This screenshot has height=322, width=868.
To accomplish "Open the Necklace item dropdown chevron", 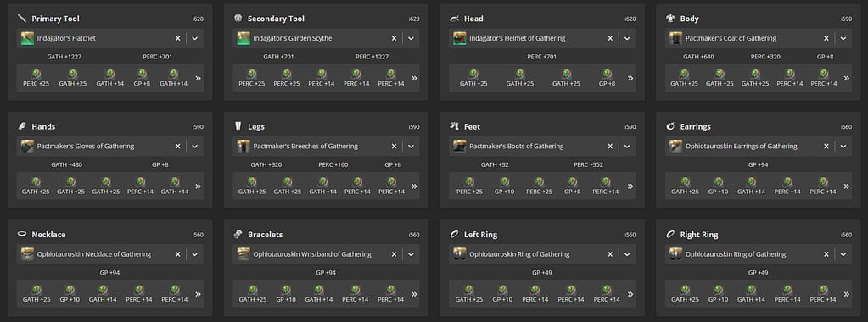I will (x=195, y=254).
